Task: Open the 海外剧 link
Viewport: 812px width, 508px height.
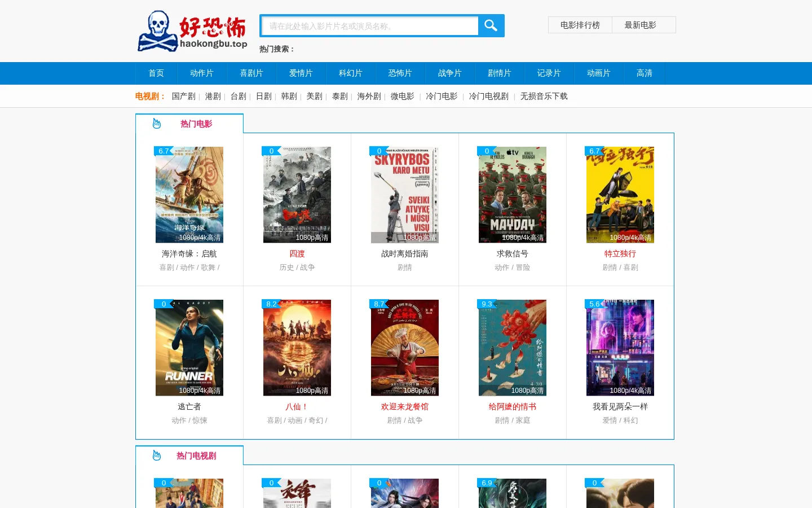Action: coord(369,97)
